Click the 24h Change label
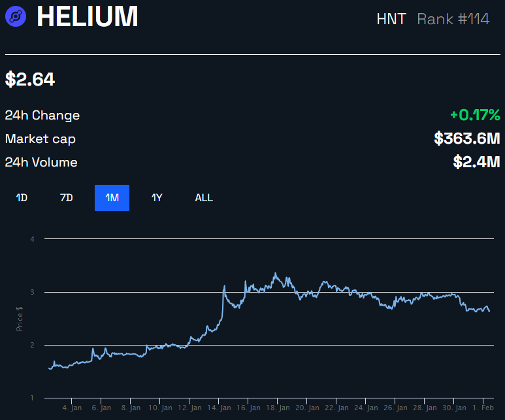The height and width of the screenshot is (420, 505). coord(42,116)
